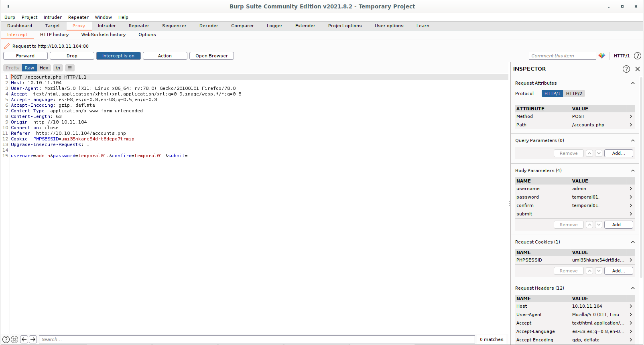Switch the editor view to Hex
The width and height of the screenshot is (644, 345).
(x=44, y=68)
